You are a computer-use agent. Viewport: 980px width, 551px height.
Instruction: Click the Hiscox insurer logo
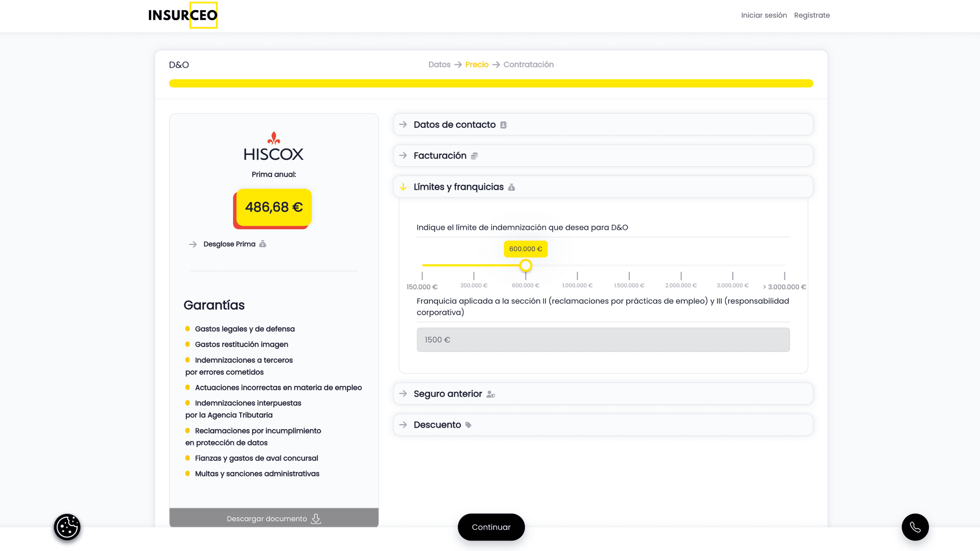274,147
